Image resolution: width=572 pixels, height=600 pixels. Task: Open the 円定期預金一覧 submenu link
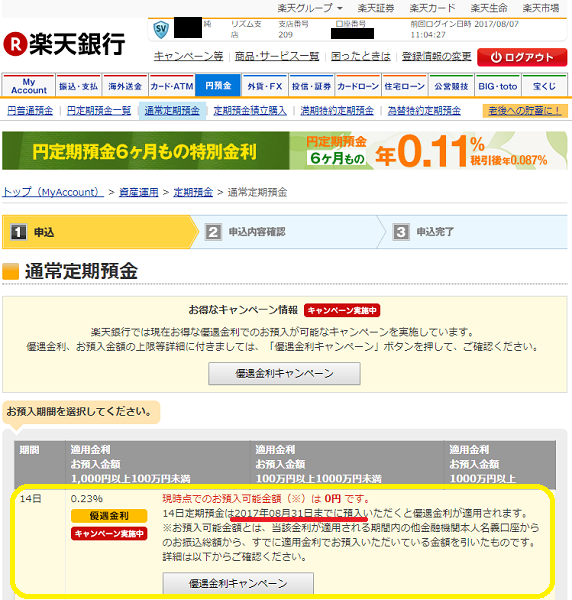tap(99, 111)
